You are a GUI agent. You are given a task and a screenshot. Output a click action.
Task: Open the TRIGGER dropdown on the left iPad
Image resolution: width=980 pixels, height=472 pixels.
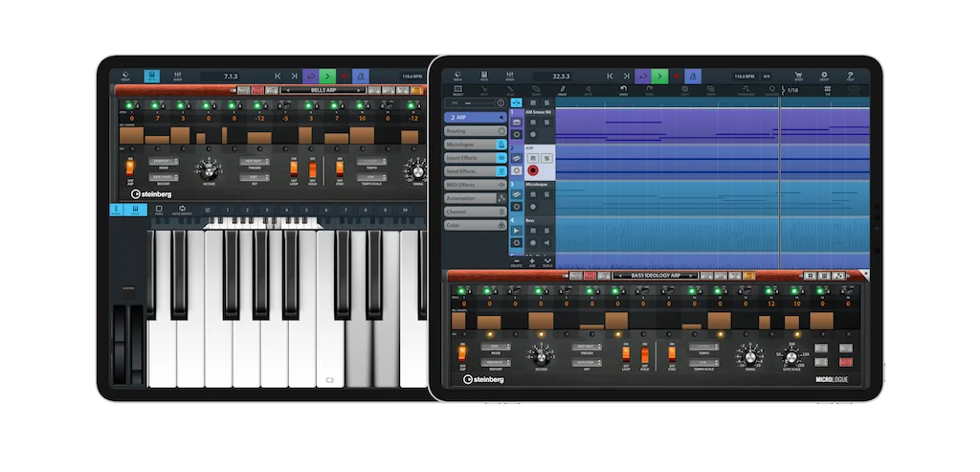pyautogui.click(x=255, y=161)
